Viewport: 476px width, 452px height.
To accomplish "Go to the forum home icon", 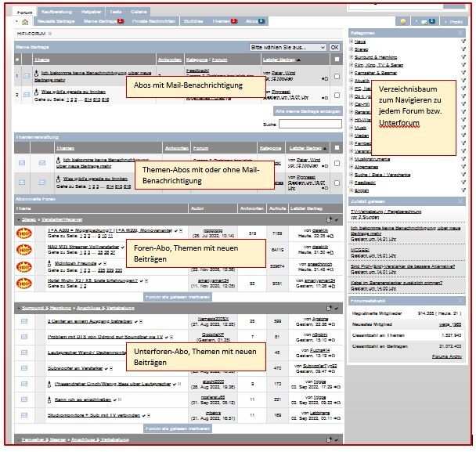I will coord(25,22).
